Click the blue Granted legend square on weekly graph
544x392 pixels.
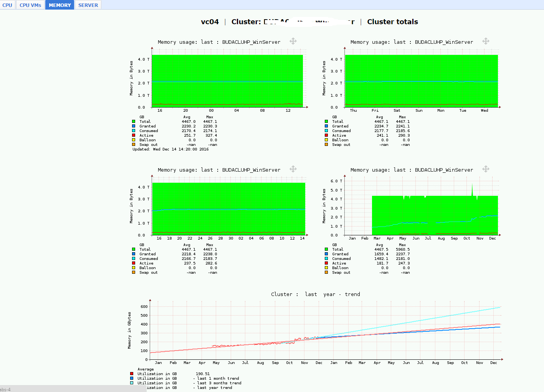326,126
